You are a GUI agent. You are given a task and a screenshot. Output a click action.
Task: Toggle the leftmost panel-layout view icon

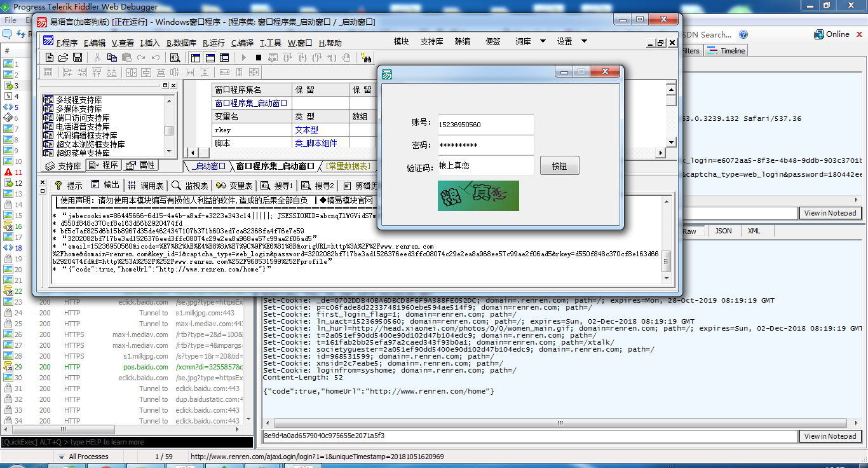tap(195, 57)
